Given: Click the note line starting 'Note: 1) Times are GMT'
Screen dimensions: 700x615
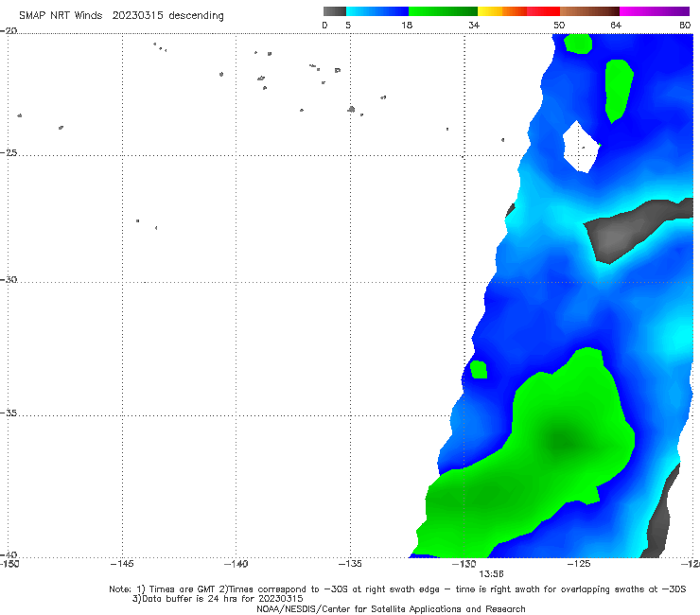Looking at the screenshot, I should click(x=397, y=589).
